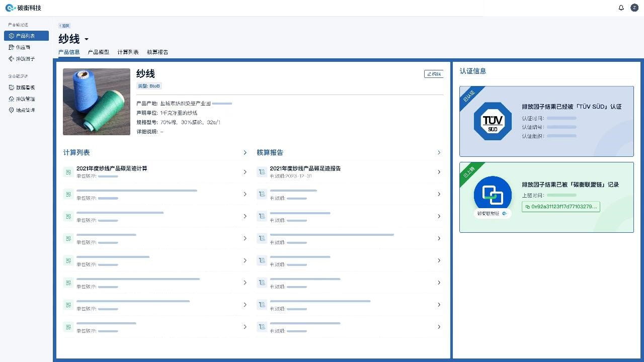
Task: Click the user avatar icon
Action: (634, 8)
